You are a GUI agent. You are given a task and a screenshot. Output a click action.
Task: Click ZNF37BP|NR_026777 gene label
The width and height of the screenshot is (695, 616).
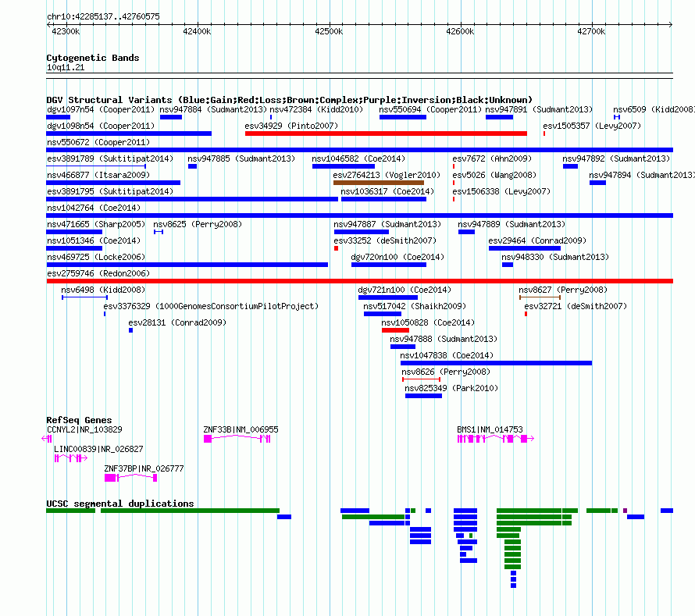click(x=144, y=468)
